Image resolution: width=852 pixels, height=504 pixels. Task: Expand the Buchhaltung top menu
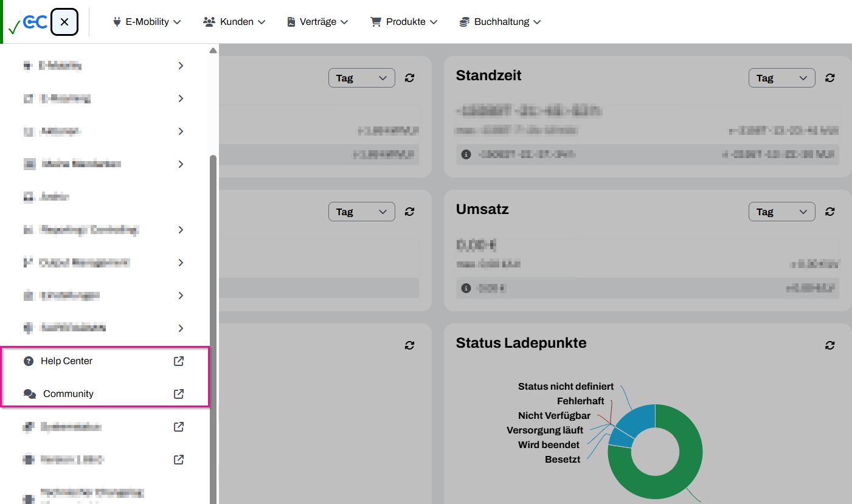coord(500,22)
